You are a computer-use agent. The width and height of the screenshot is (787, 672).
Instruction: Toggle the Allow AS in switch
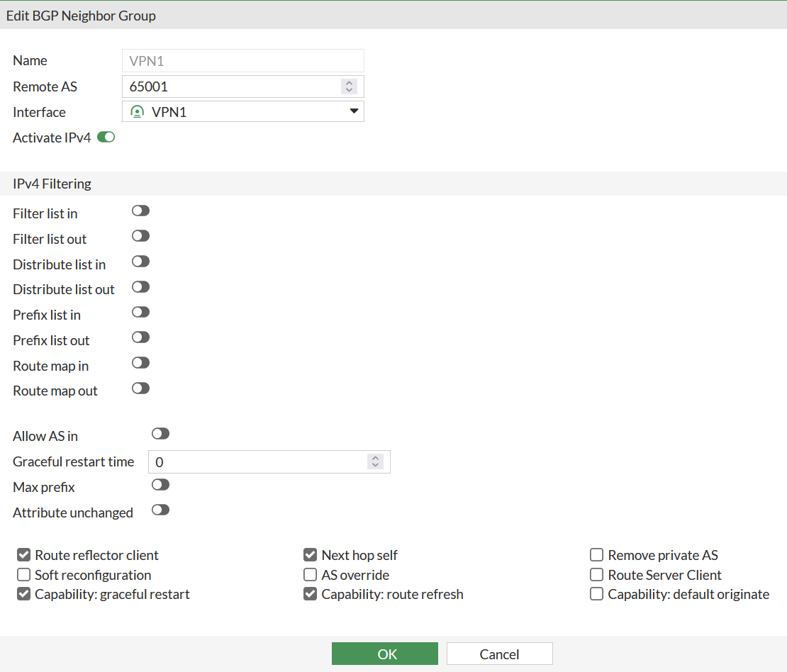(x=161, y=434)
